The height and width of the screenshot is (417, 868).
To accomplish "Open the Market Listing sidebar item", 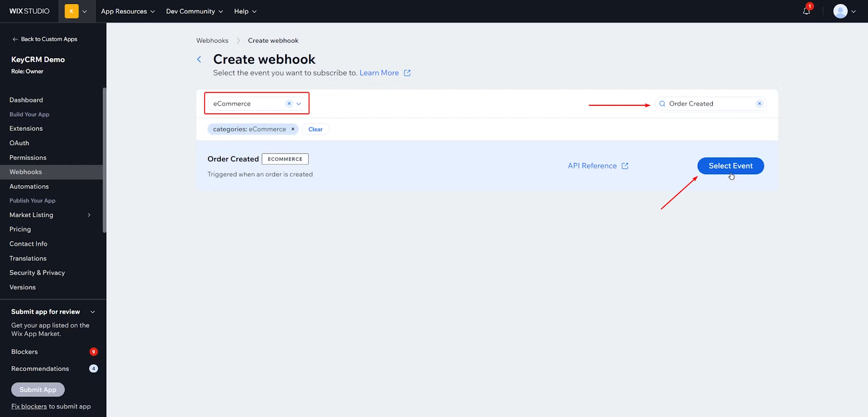I will point(31,215).
